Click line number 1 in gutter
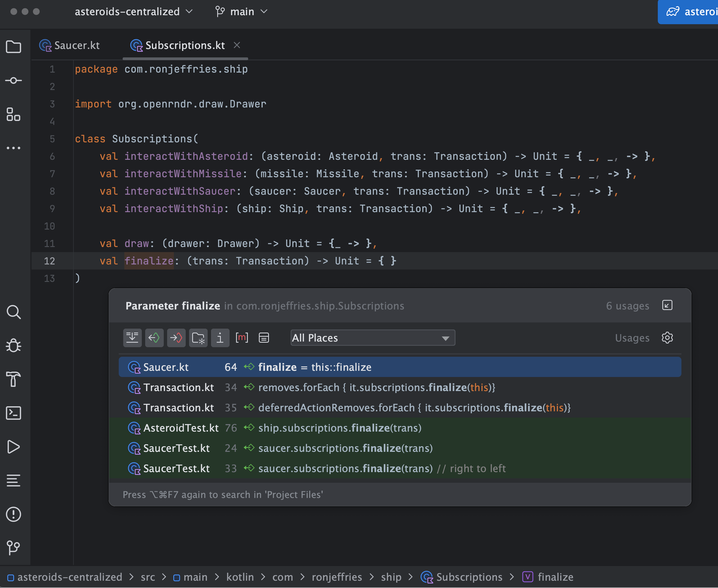718x588 pixels. (x=52, y=69)
